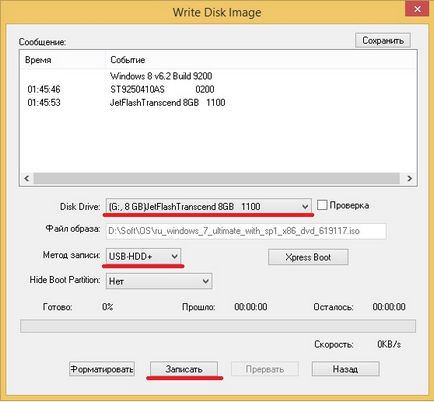The image size is (434, 402).
Task: Click the message log right scroll arrow
Action: click(x=409, y=178)
